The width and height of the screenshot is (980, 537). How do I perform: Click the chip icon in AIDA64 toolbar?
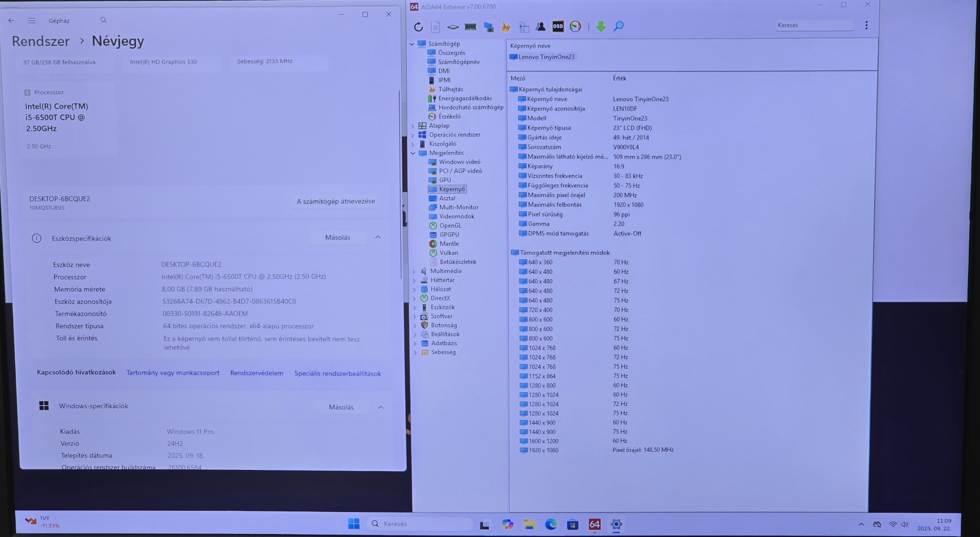tap(453, 27)
